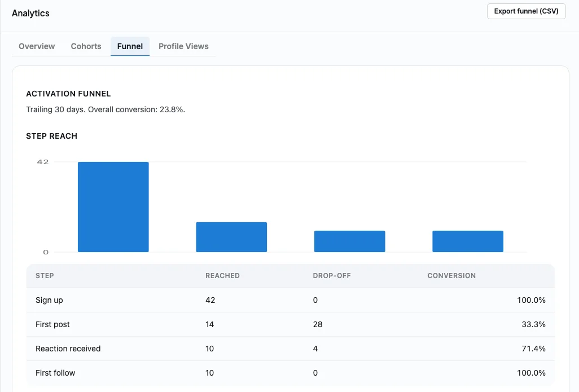Click reached value 42 in Sign up row
The height and width of the screenshot is (392, 579).
point(210,300)
